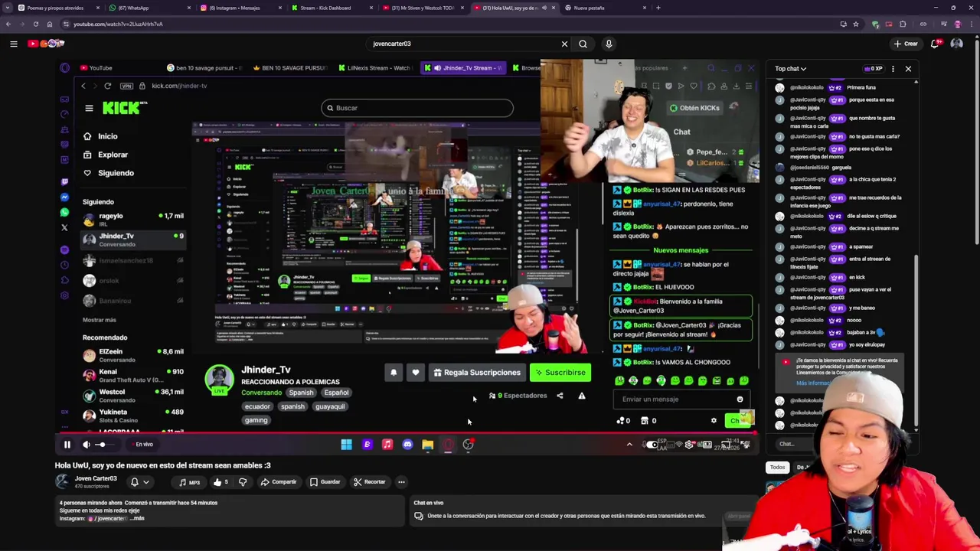Create a clip with Recortar

pos(369,482)
